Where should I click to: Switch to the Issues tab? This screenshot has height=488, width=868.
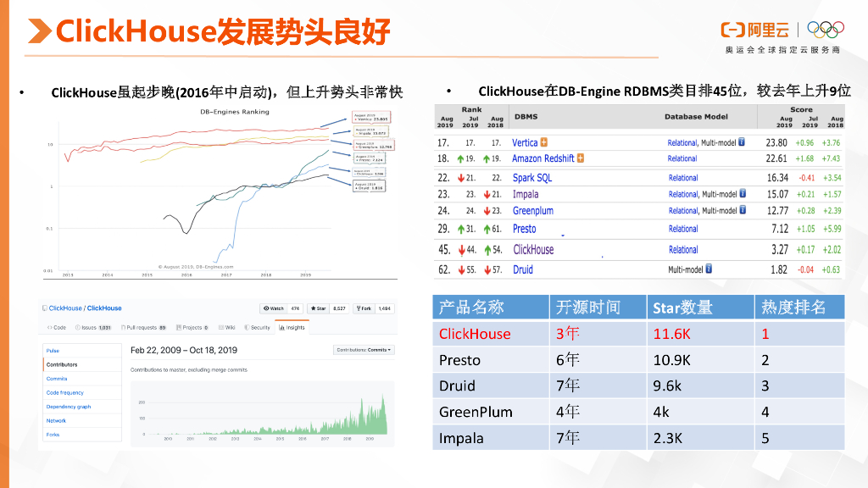[x=93, y=328]
